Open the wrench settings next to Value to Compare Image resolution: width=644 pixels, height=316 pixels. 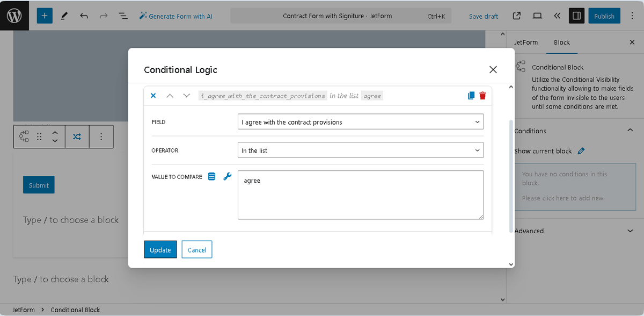(x=227, y=176)
